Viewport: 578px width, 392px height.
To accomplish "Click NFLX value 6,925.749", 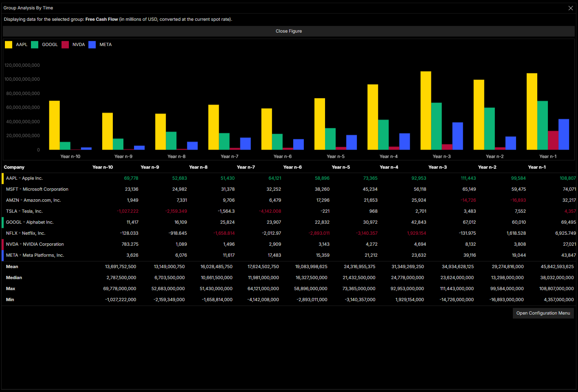I will coord(566,233).
